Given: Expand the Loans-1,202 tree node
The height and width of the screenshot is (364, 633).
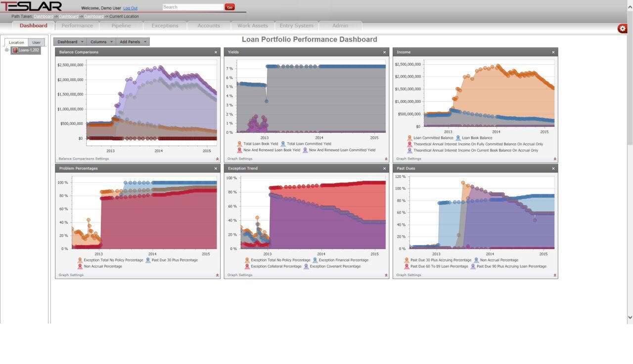Looking at the screenshot, I should click(x=7, y=50).
